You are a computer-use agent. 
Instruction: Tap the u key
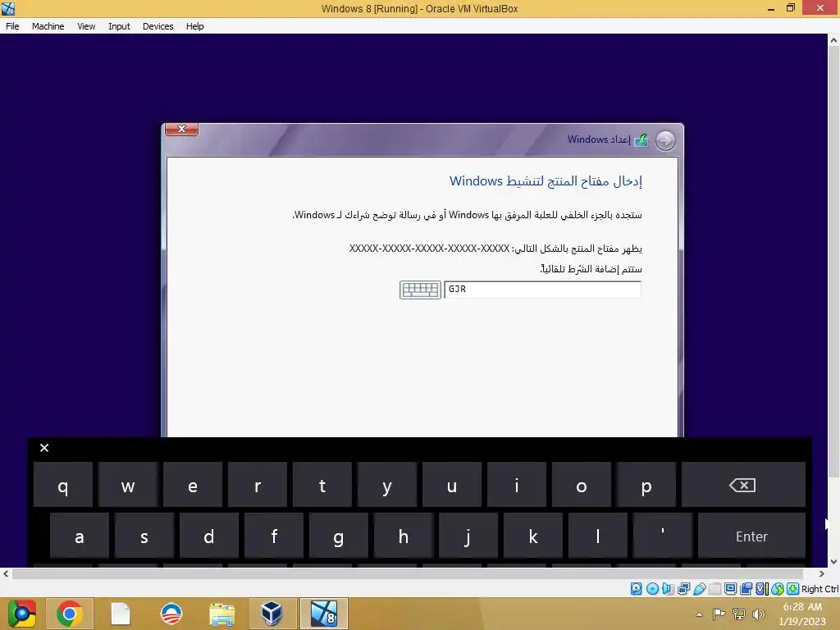pos(452,485)
